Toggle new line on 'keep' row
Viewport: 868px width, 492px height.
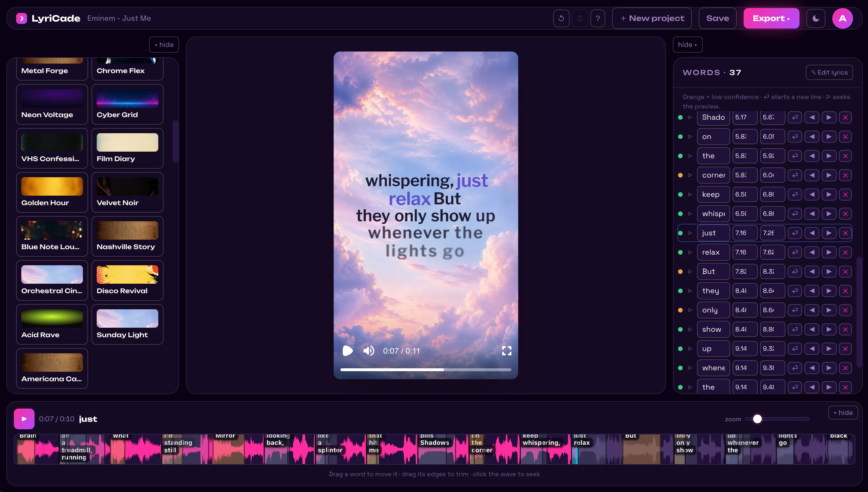click(x=795, y=194)
